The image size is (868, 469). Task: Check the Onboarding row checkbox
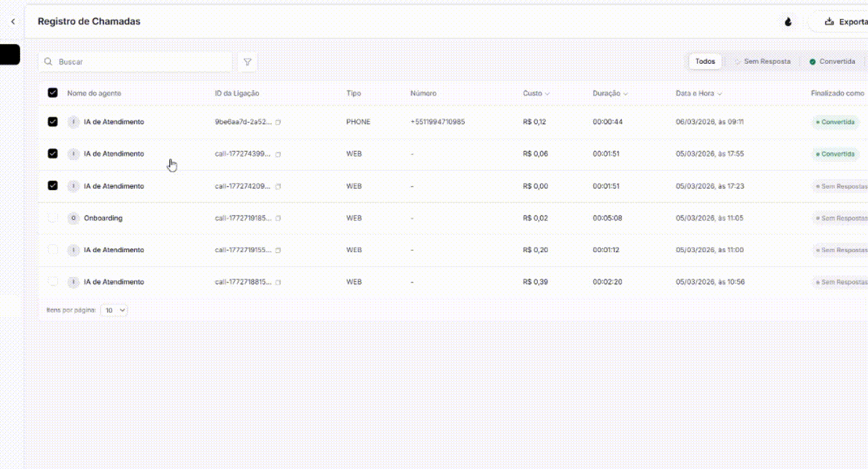[x=53, y=218]
